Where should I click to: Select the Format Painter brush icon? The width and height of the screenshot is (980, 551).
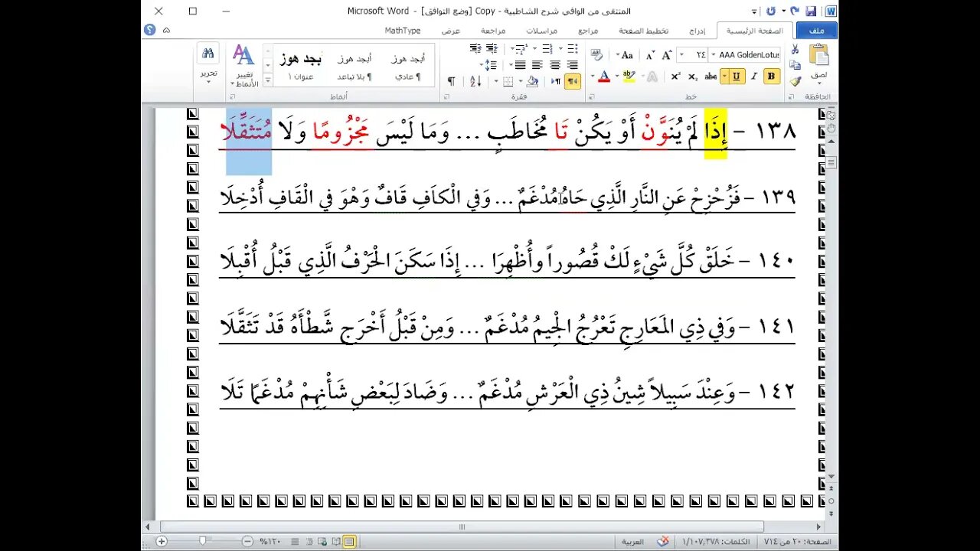(795, 81)
